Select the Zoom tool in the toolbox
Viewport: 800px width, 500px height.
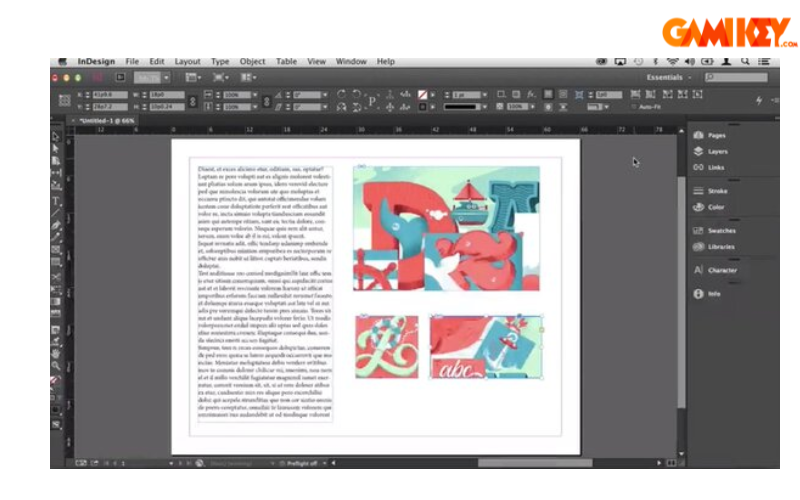tap(56, 367)
